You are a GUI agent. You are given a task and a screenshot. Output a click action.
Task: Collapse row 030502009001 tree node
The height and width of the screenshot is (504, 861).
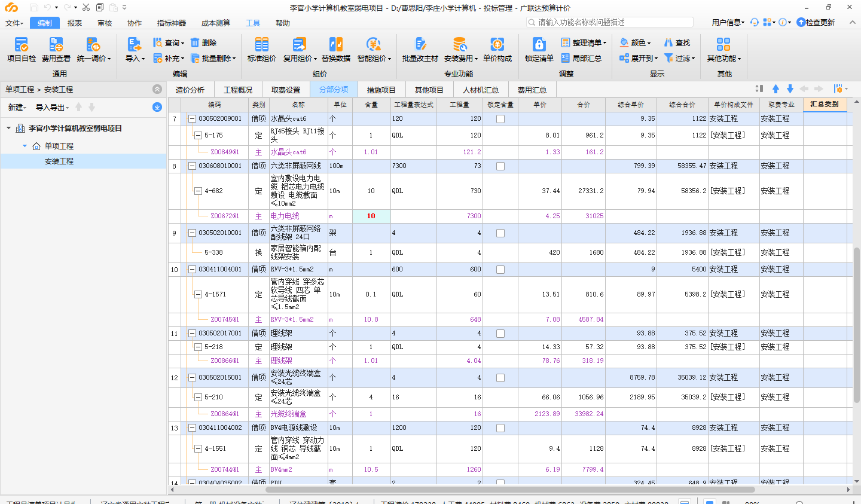192,118
